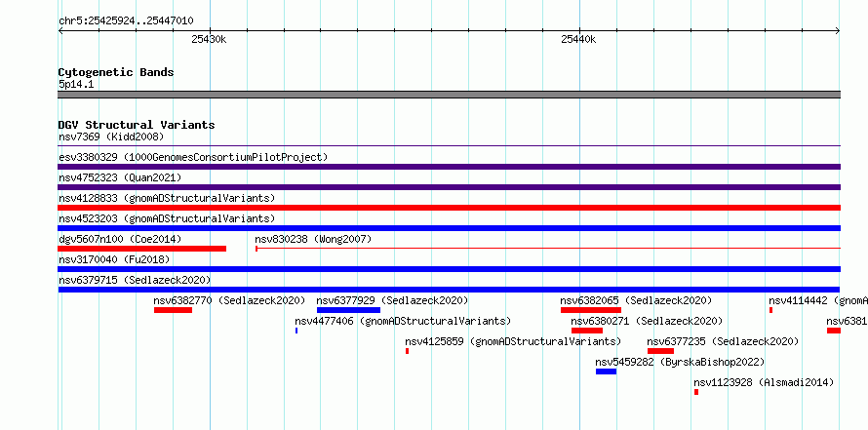Select the nsv6377235 red bar
This screenshot has height=430, width=868.
(660, 351)
